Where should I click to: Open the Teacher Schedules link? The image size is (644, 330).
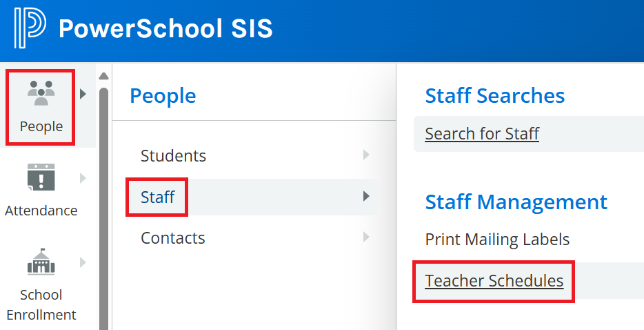tap(494, 281)
